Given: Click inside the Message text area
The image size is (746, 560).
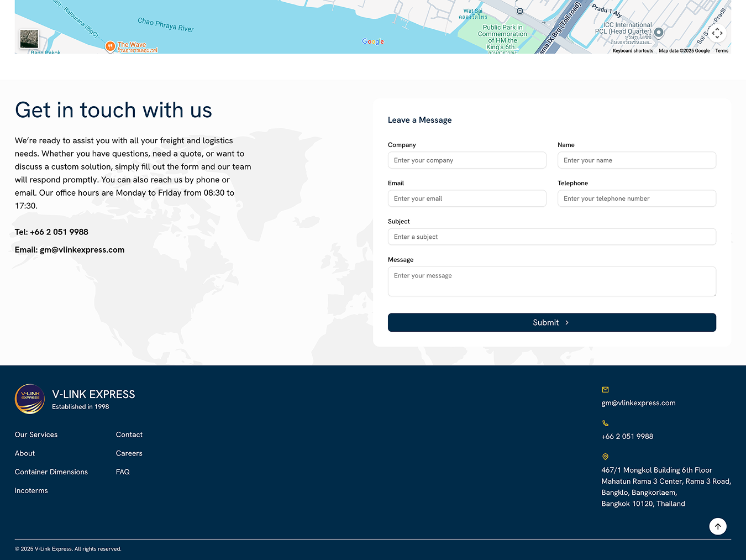Looking at the screenshot, I should coord(551,281).
